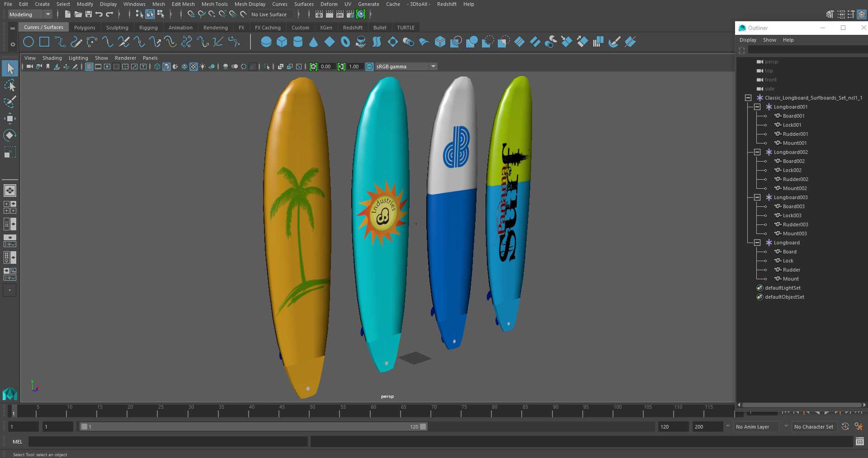Open the sRGB gamma color space dropdown
The height and width of the screenshot is (458, 868).
(x=406, y=67)
